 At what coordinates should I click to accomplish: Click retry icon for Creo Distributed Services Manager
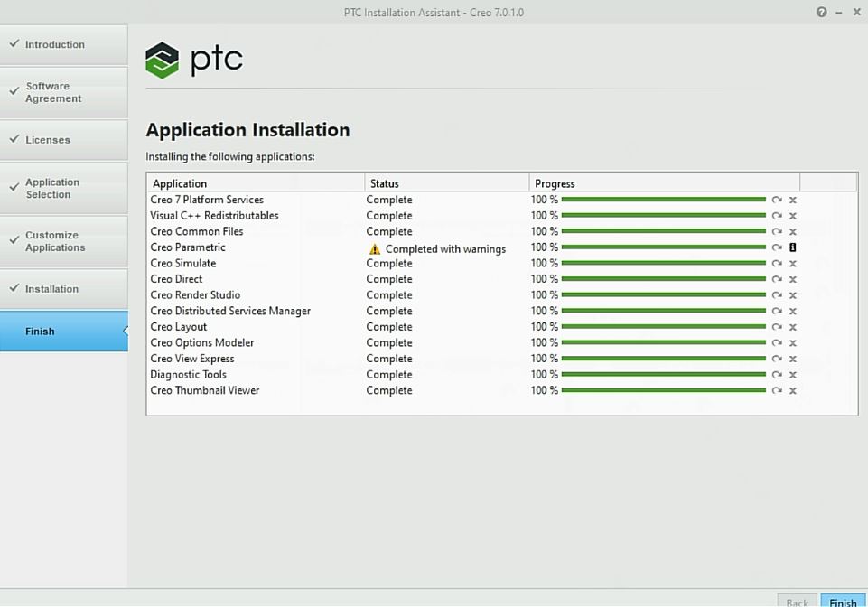(777, 312)
